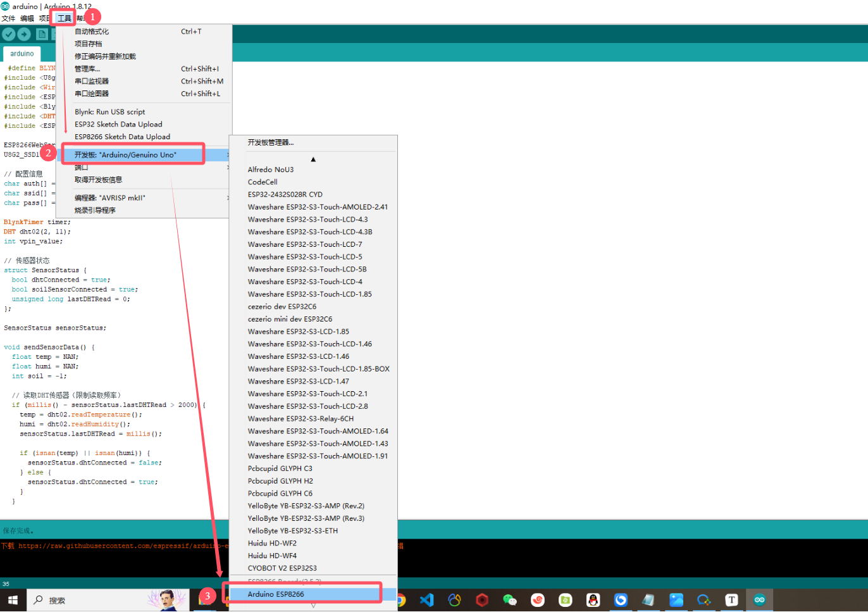Click the red hexagon app in taskbar

[x=482, y=600]
